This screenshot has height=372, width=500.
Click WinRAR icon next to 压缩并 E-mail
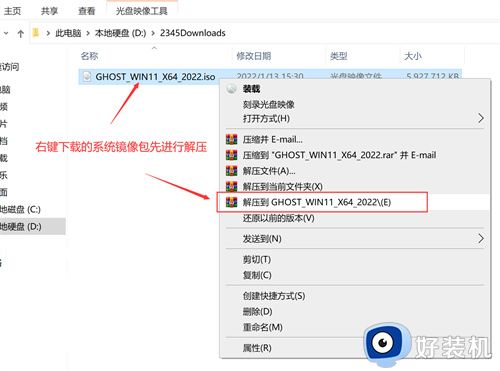(232, 139)
